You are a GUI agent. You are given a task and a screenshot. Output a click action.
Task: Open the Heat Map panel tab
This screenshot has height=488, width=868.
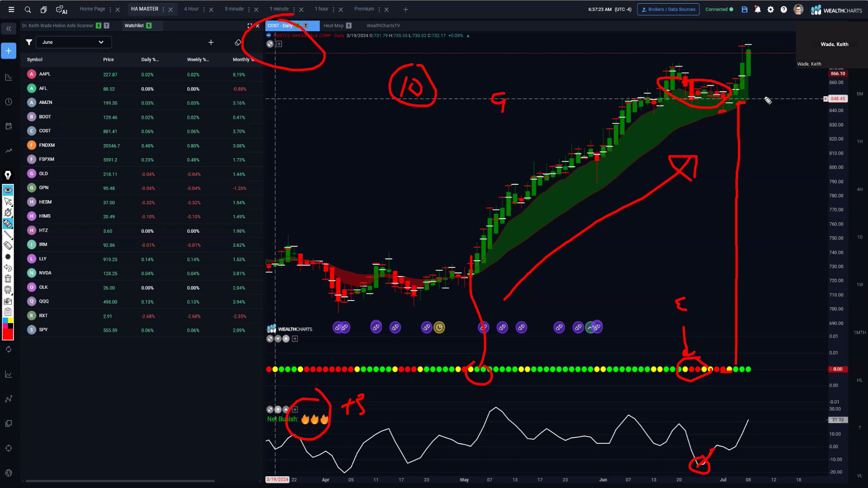(334, 26)
